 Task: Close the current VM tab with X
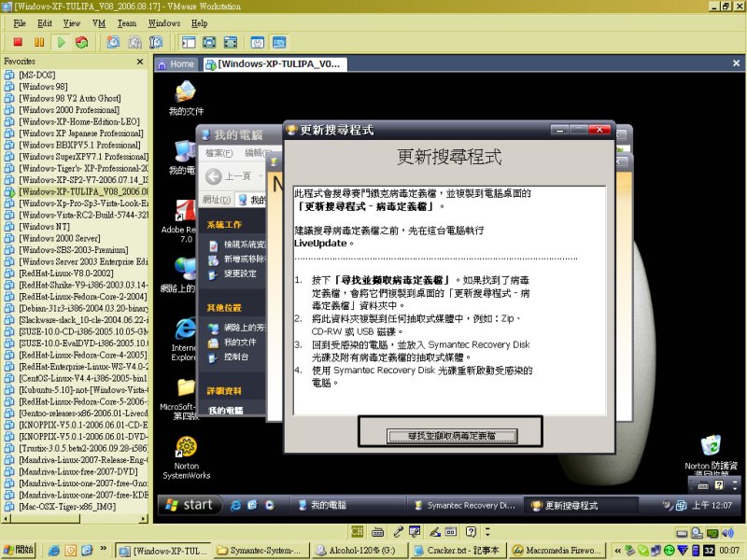736,63
